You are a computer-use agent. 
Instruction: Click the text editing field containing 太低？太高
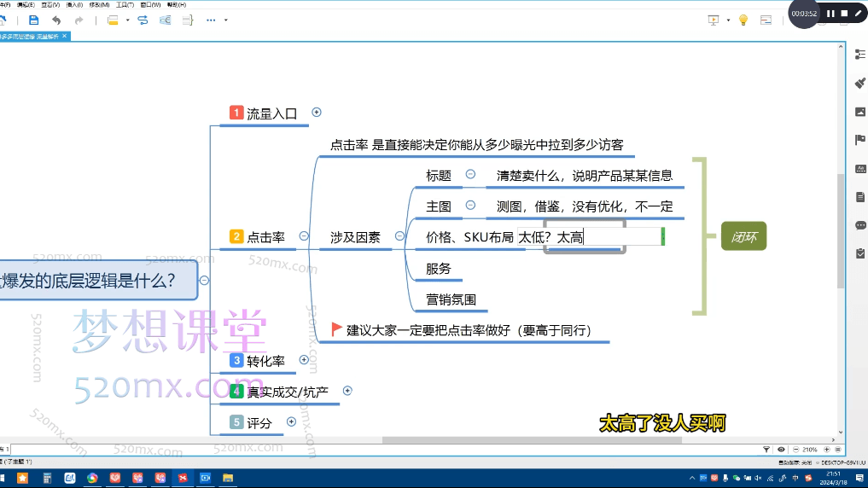(x=590, y=237)
